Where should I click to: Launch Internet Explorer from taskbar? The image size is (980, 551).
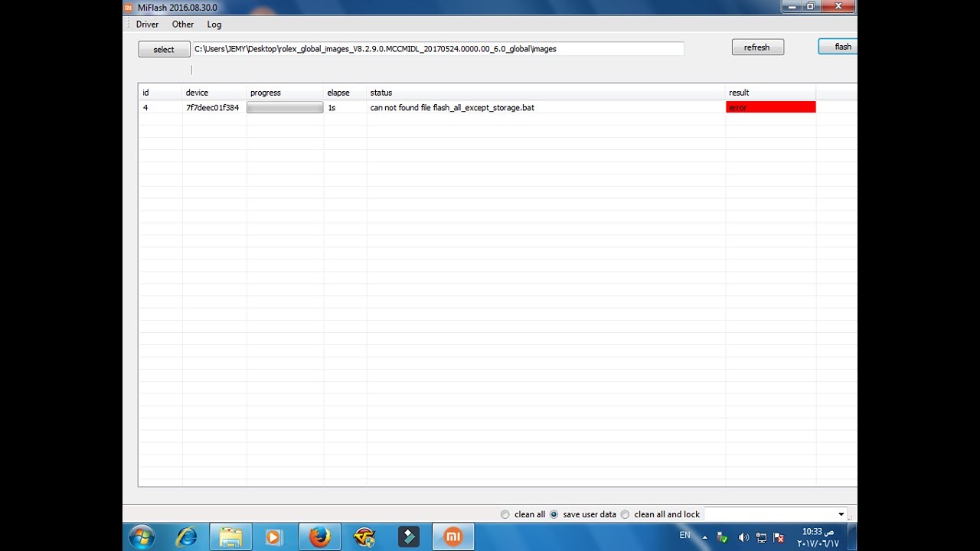tap(186, 537)
